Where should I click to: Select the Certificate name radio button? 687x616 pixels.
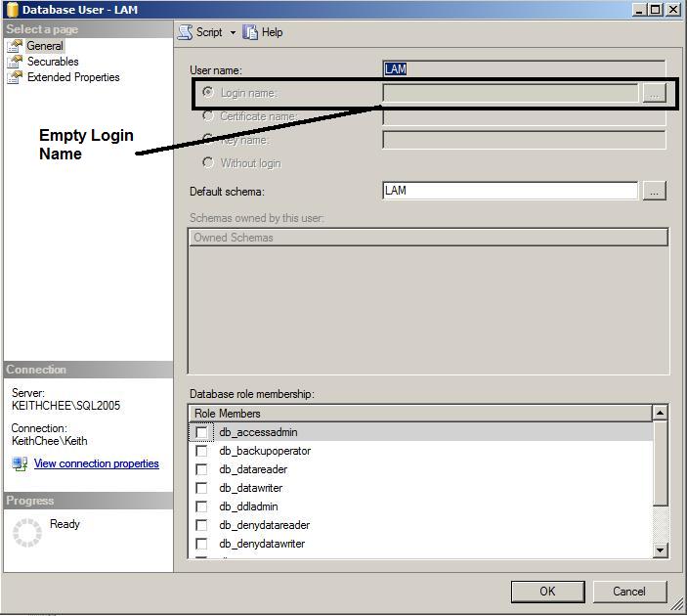pos(208,115)
